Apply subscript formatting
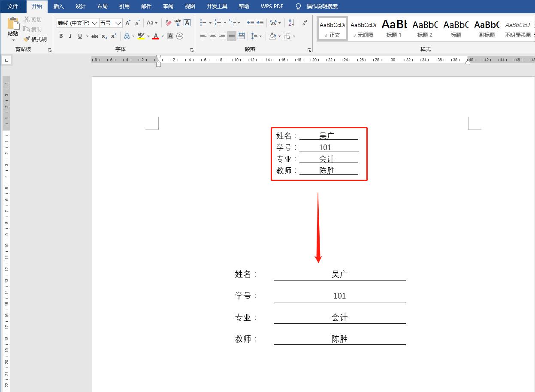 pos(103,36)
